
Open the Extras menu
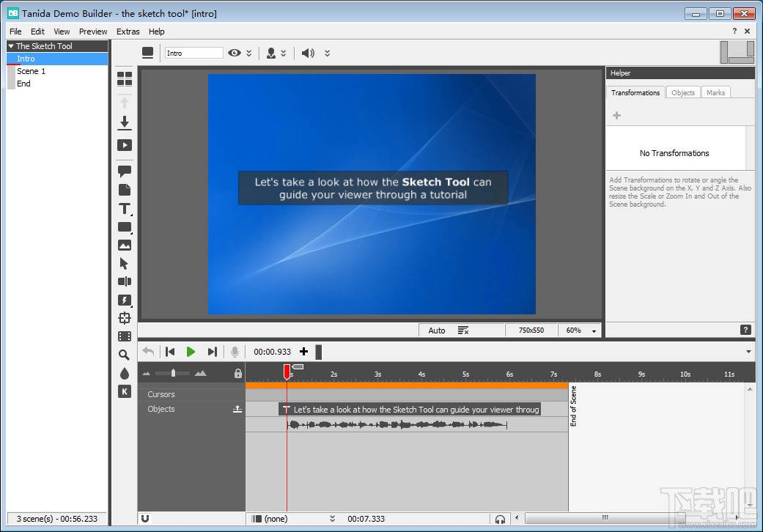point(128,32)
